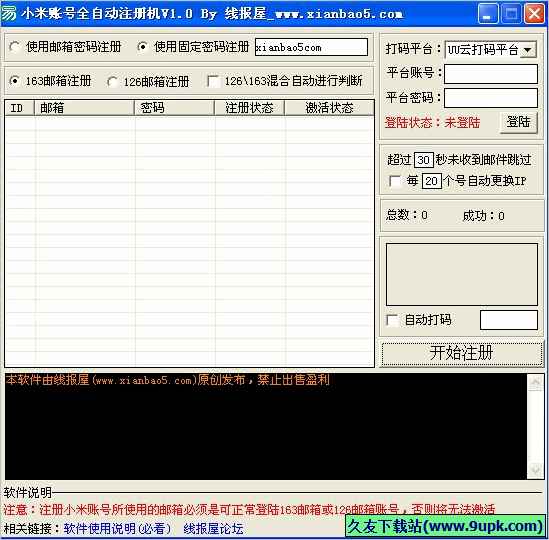Click the 密码 column header
This screenshot has height=540, width=549.
[x=174, y=108]
